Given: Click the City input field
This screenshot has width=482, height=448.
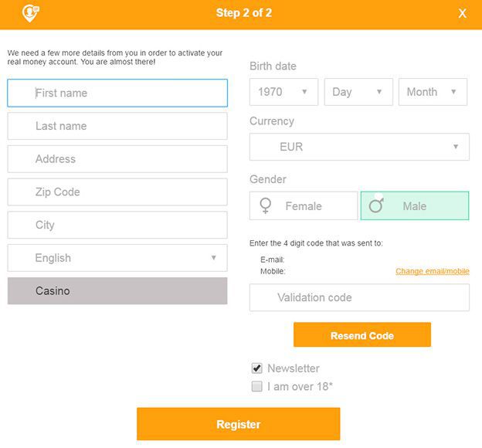Looking at the screenshot, I should click(x=117, y=225).
